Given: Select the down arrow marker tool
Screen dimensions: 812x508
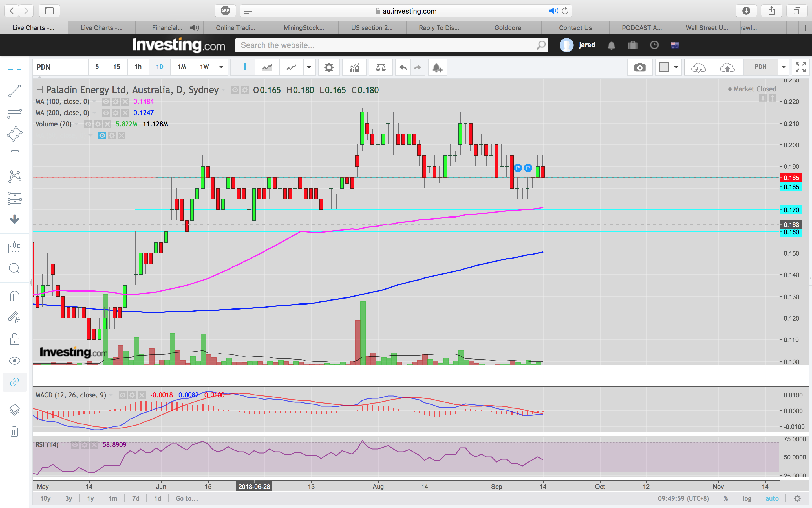Looking at the screenshot, I should 15,219.
